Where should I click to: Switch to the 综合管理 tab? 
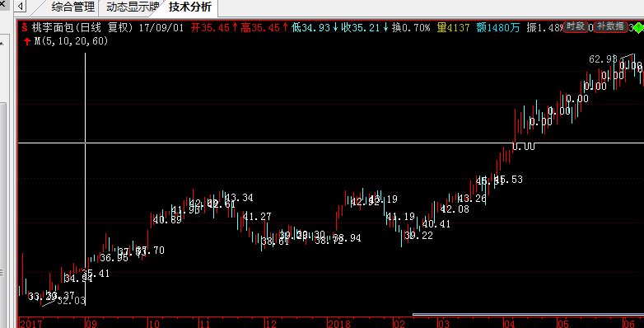[x=72, y=7]
